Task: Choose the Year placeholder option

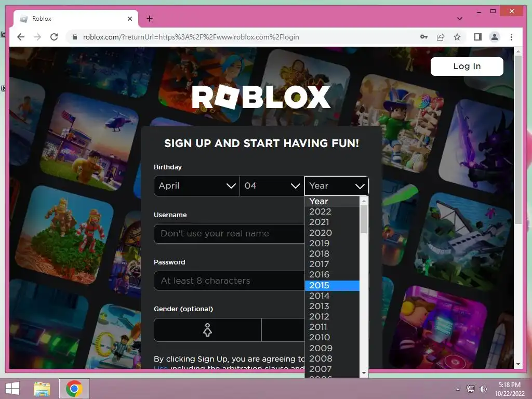Action: pyautogui.click(x=332, y=201)
